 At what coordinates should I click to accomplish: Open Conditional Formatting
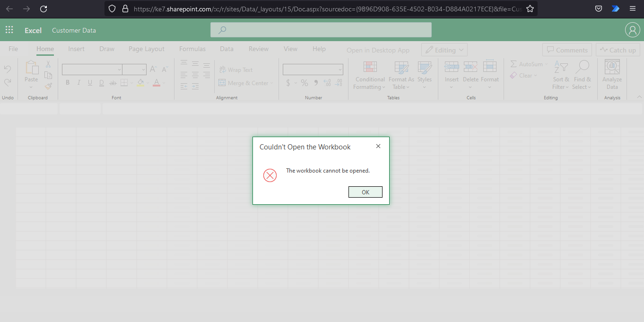point(369,76)
